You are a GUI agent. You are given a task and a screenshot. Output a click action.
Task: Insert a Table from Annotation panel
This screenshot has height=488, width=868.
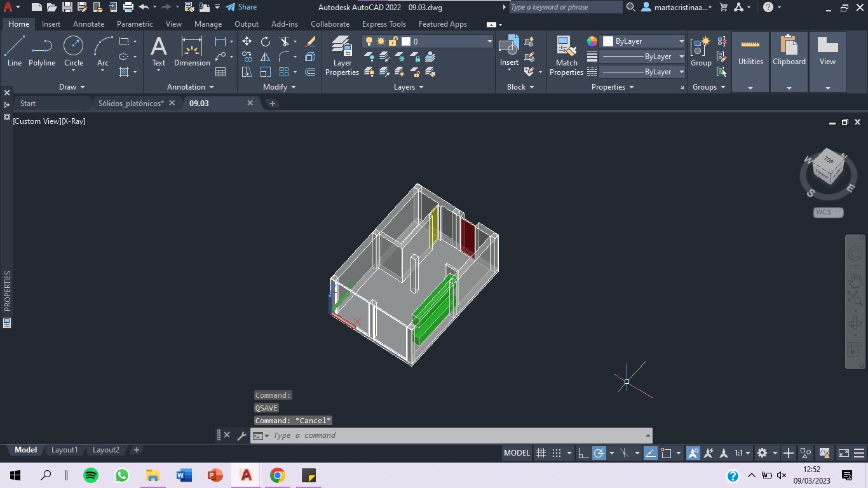point(220,72)
